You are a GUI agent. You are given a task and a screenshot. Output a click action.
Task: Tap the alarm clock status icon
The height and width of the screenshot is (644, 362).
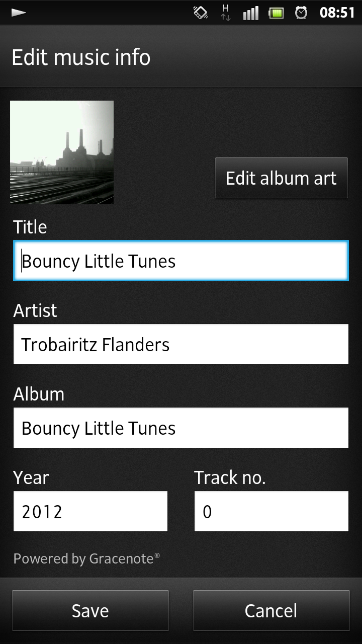click(301, 13)
